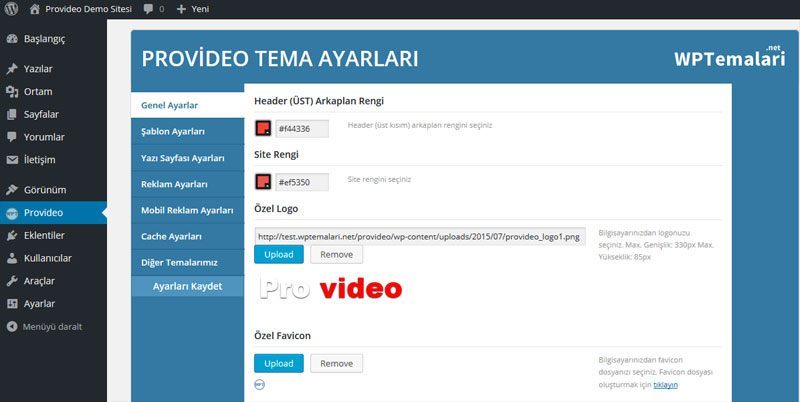
Task: Open the Kullanıcılar menu
Action: pyautogui.click(x=48, y=258)
